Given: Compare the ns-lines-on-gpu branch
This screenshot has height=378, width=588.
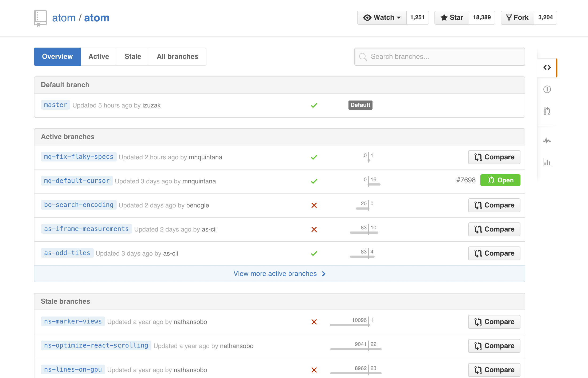Looking at the screenshot, I should (x=494, y=370).
